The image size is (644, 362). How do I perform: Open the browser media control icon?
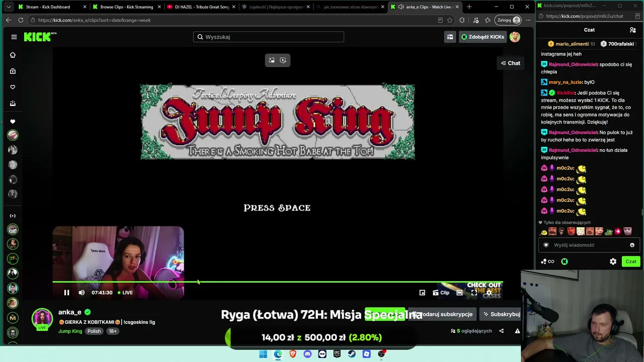pos(475,20)
